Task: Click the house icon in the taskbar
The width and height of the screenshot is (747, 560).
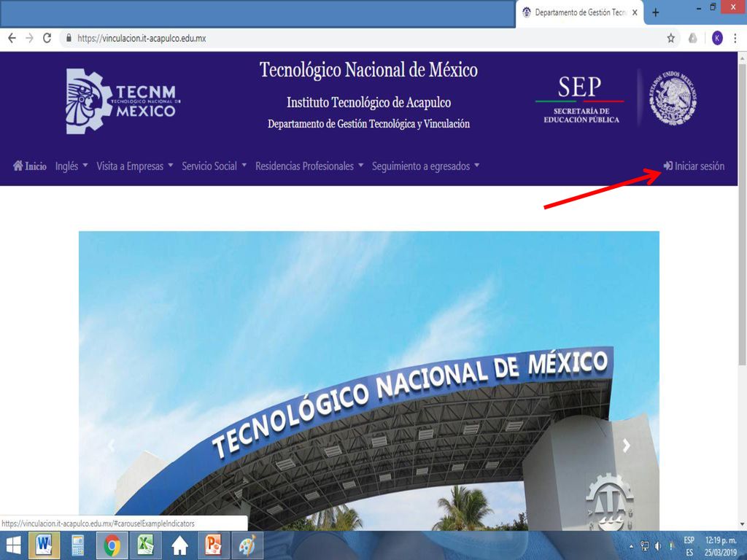Action: 179,545
